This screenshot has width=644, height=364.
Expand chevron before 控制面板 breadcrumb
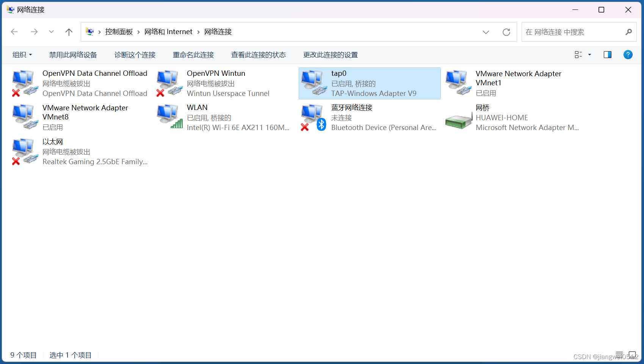[x=100, y=32]
